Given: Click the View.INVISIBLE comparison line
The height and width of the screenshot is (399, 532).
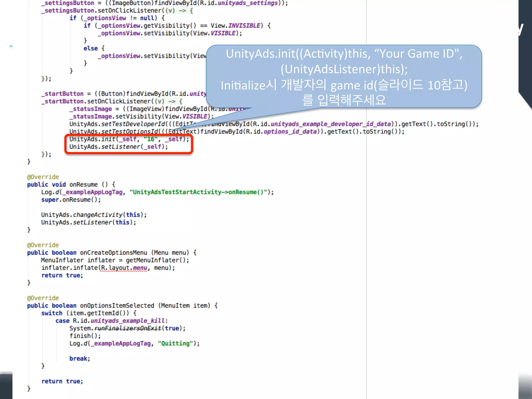Looking at the screenshot, I should [177, 26].
